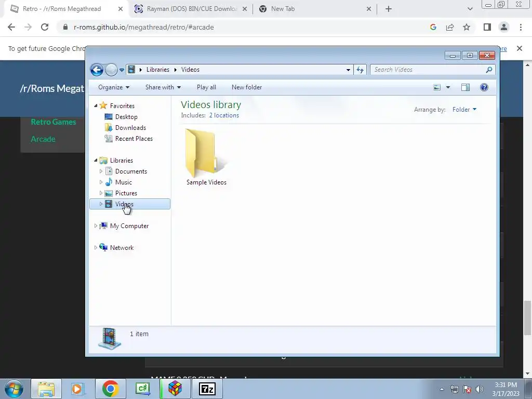The width and height of the screenshot is (532, 399).
Task: Open Retro Games link on webpage
Action: (54, 122)
